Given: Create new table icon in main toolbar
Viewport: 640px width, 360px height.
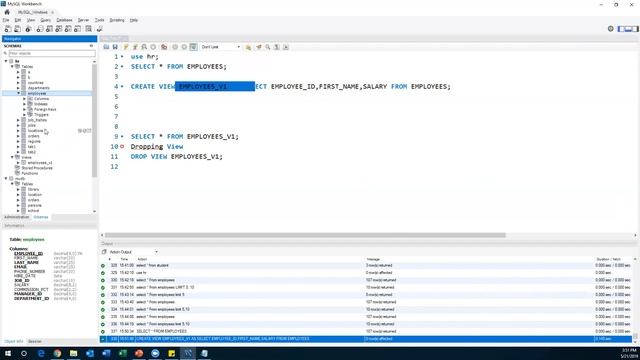Looking at the screenshot, I should click(49, 29).
